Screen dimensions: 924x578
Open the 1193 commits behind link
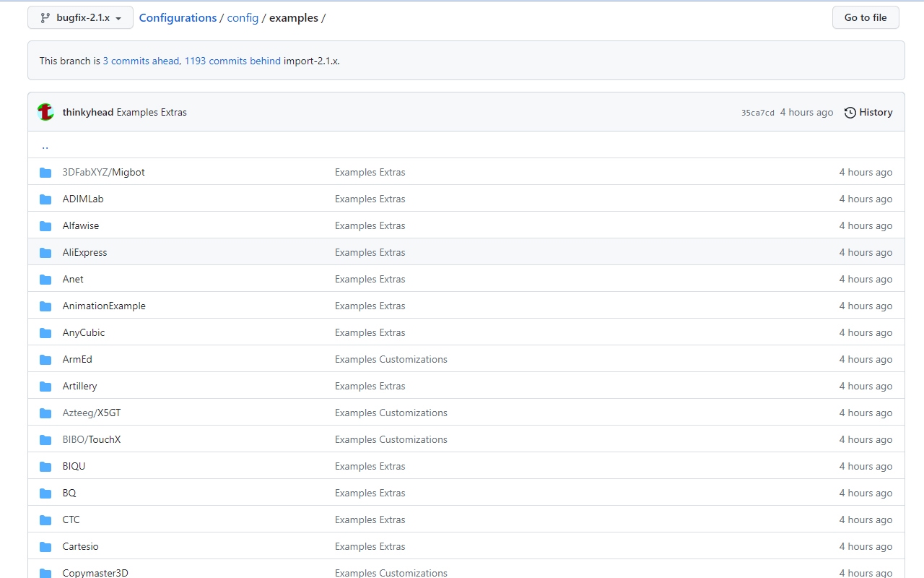[232, 61]
